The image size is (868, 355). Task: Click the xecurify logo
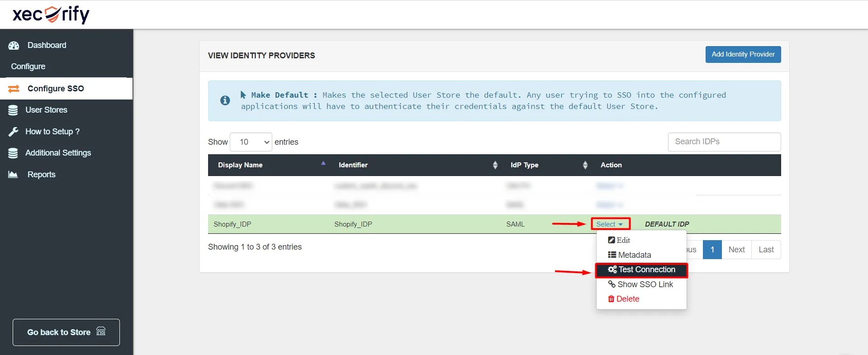click(51, 14)
